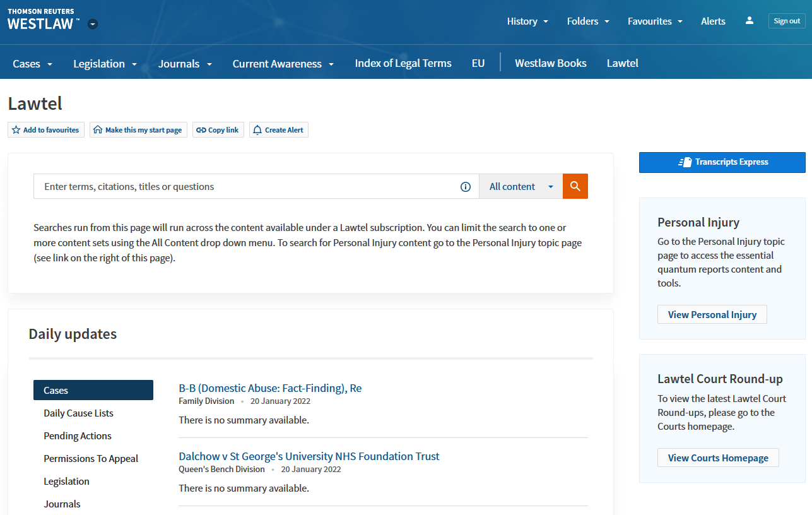The image size is (812, 515).
Task: Open the Index of Legal Terms menu item
Action: [x=403, y=63]
